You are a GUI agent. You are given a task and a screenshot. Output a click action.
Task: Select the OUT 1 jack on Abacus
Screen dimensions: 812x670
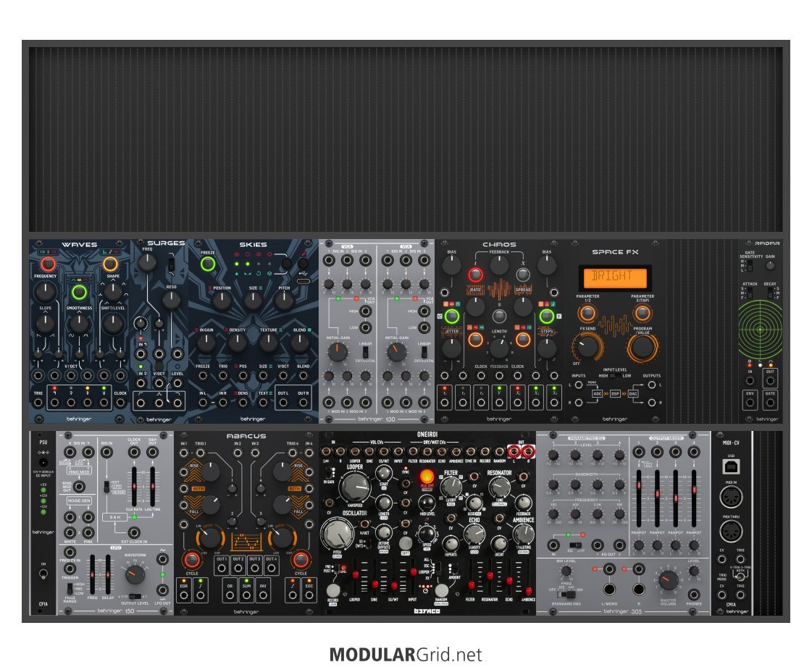point(222,568)
